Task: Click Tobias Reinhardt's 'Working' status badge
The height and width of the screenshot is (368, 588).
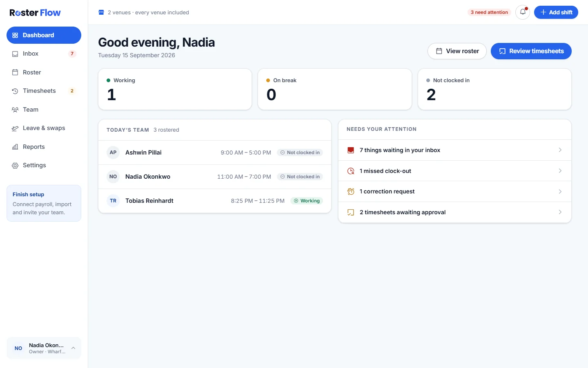Action: 307,201
